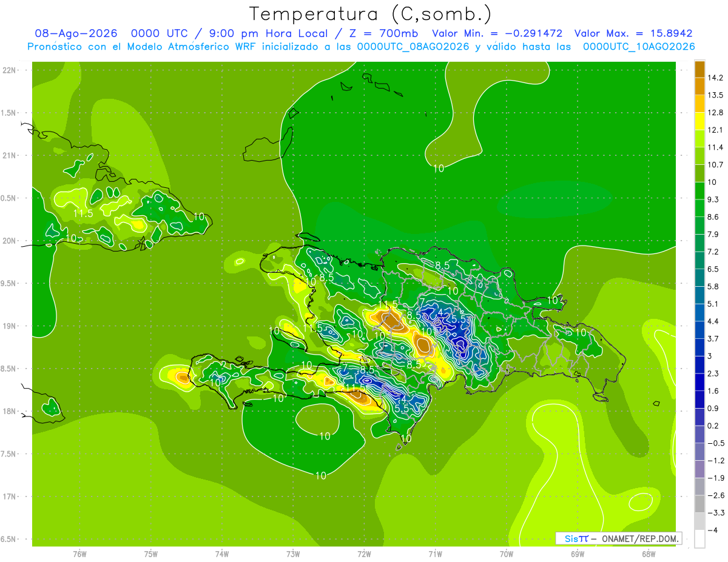This screenshot has height=562, width=728.
Task: Click the '19N' latitude label
Action: tap(9, 326)
